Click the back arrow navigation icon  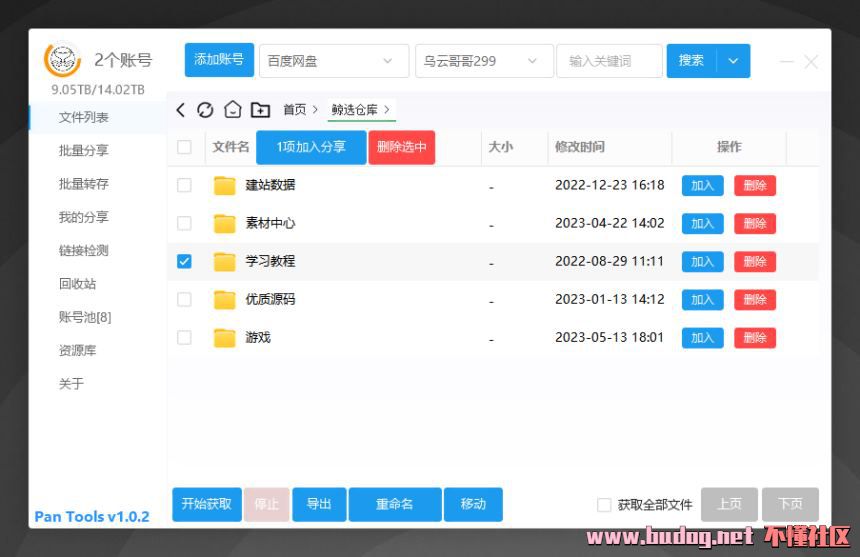181,110
